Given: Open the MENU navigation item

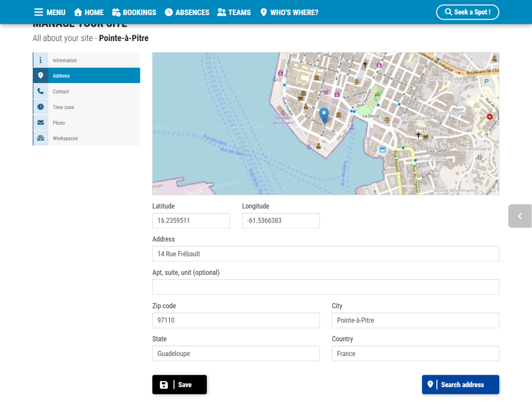Looking at the screenshot, I should [x=50, y=12].
